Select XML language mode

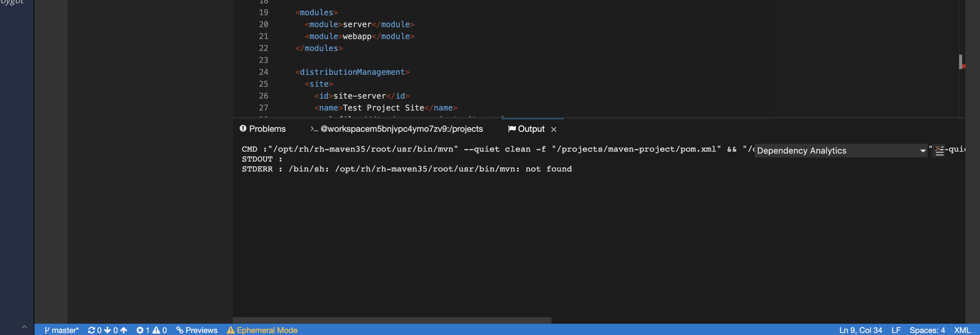pyautogui.click(x=962, y=330)
